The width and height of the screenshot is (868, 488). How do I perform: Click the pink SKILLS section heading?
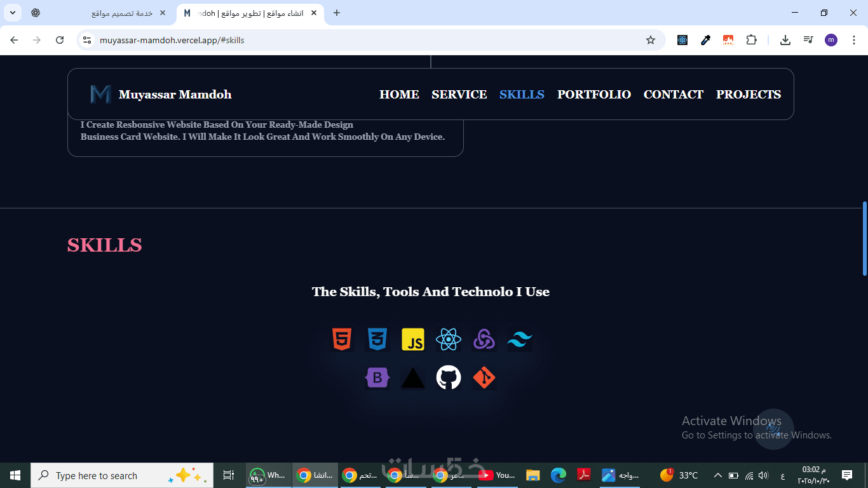pyautogui.click(x=105, y=245)
